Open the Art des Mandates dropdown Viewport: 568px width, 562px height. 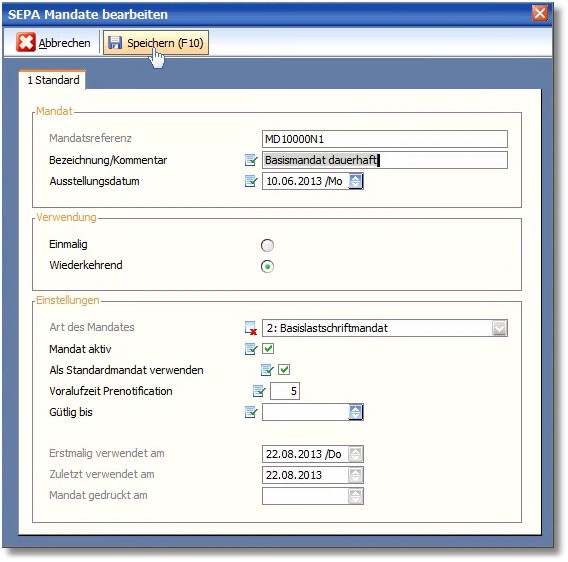500,328
